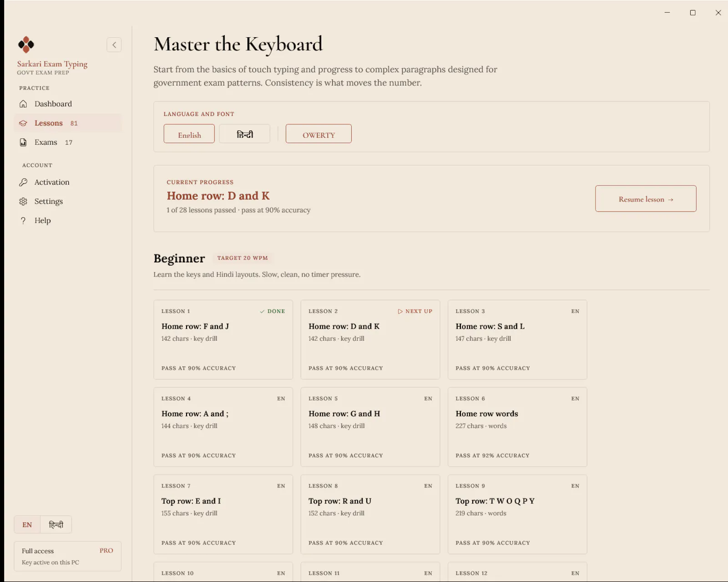Click the Resume lesson button
728x582 pixels.
pos(646,199)
